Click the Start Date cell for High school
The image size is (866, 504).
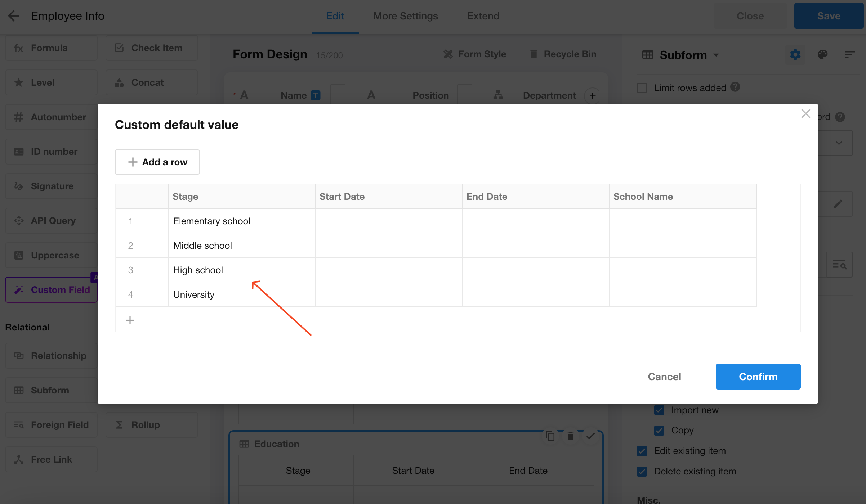click(389, 270)
